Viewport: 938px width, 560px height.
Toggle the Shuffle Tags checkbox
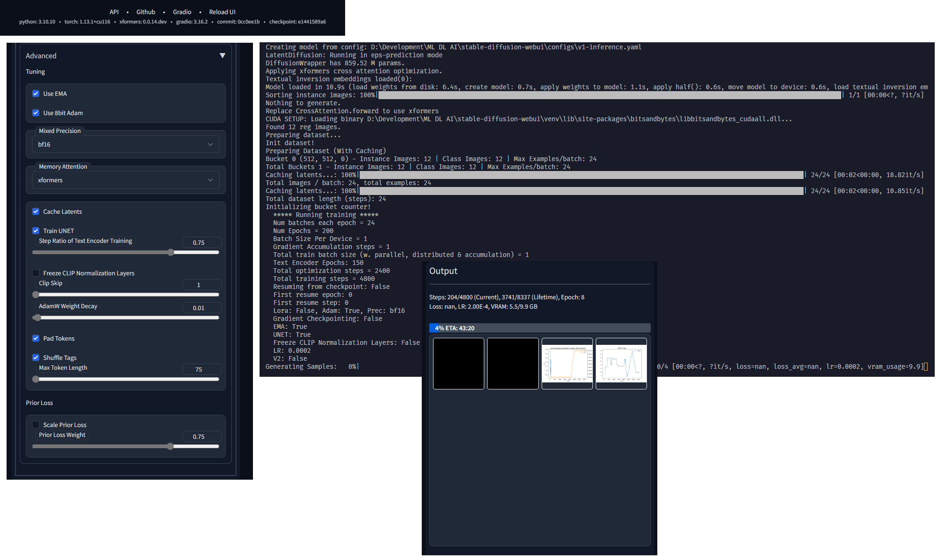(36, 358)
